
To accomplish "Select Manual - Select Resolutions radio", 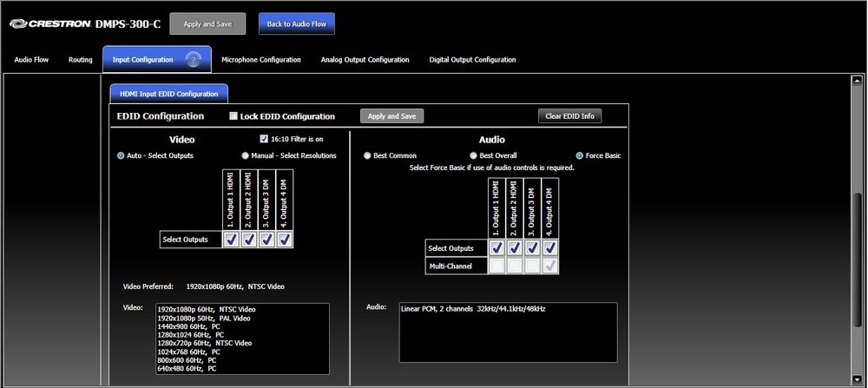I will 246,155.
